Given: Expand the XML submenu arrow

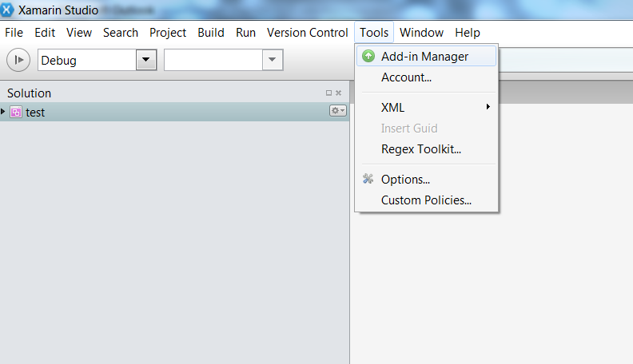Looking at the screenshot, I should click(488, 107).
